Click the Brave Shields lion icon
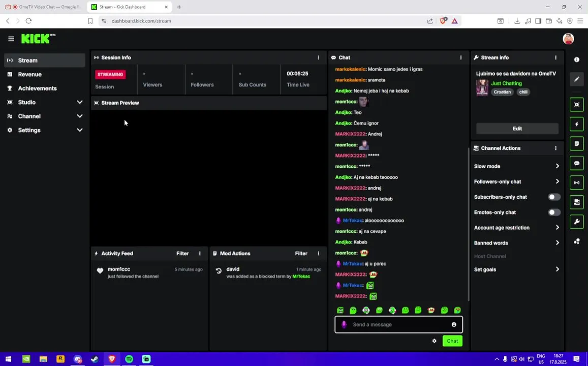The width and height of the screenshot is (588, 366). pyautogui.click(x=443, y=21)
